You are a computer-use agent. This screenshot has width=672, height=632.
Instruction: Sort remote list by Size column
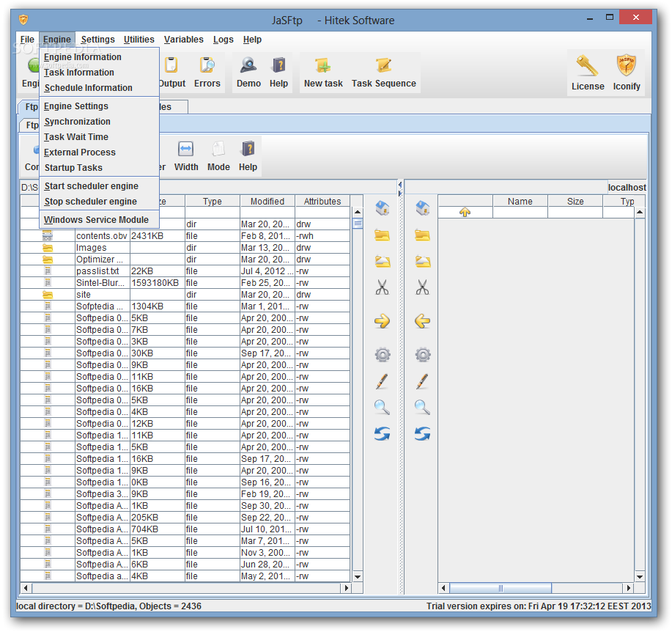click(575, 201)
